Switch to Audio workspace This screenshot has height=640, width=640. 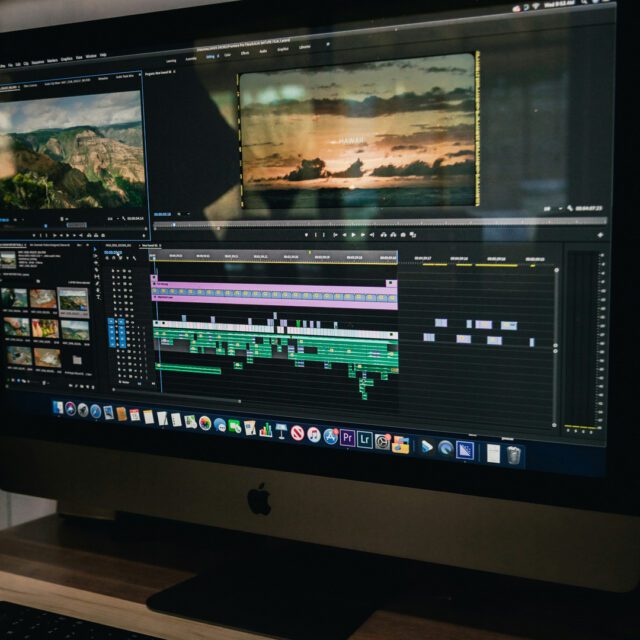click(x=263, y=51)
